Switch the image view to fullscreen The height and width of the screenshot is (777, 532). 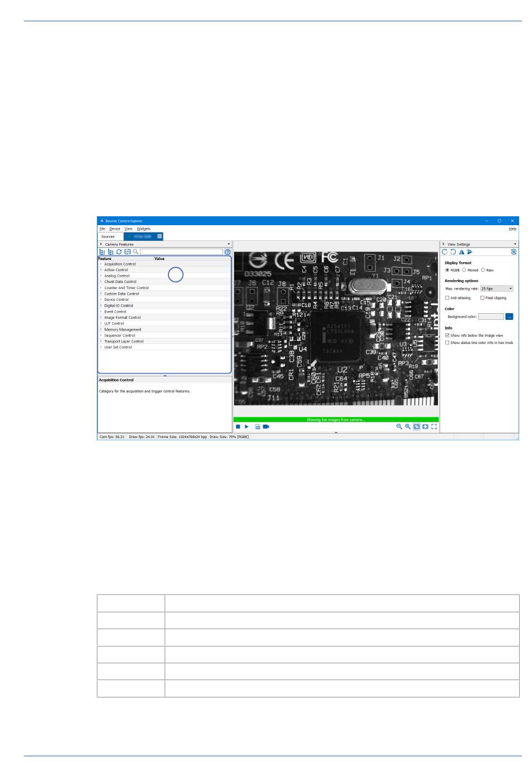(x=434, y=427)
